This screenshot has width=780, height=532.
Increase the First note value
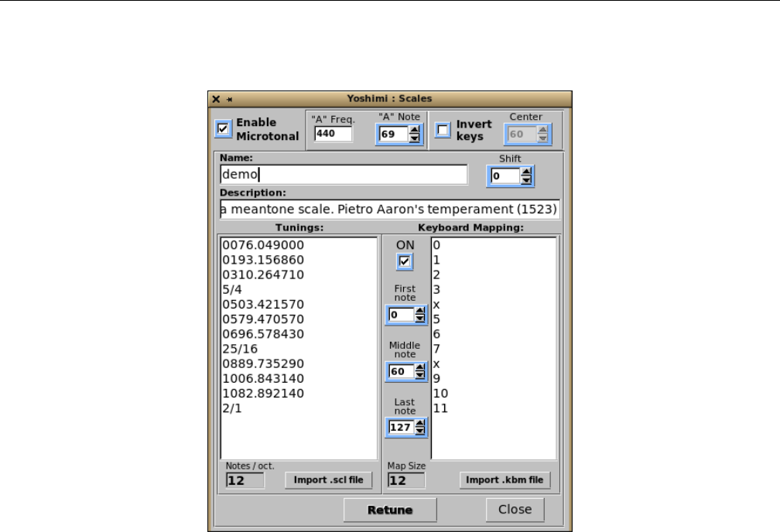(x=420, y=311)
